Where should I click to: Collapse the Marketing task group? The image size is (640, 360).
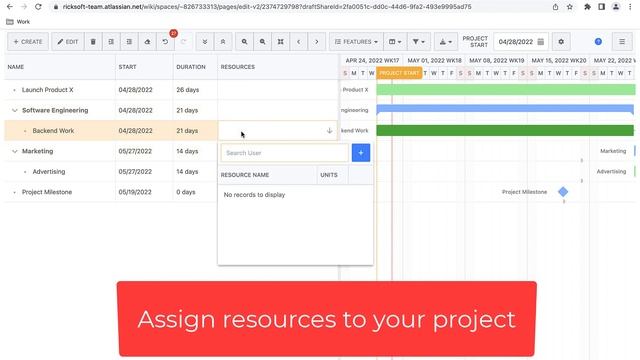point(15,151)
